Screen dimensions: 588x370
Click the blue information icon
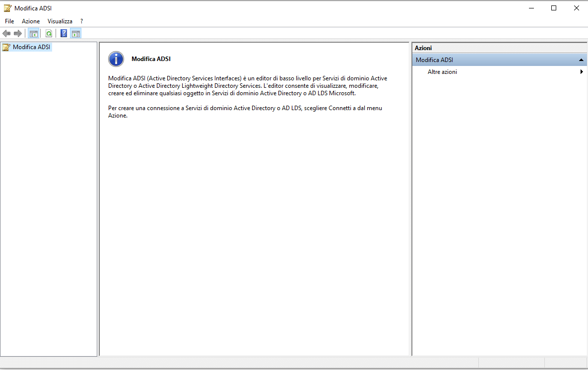click(116, 59)
